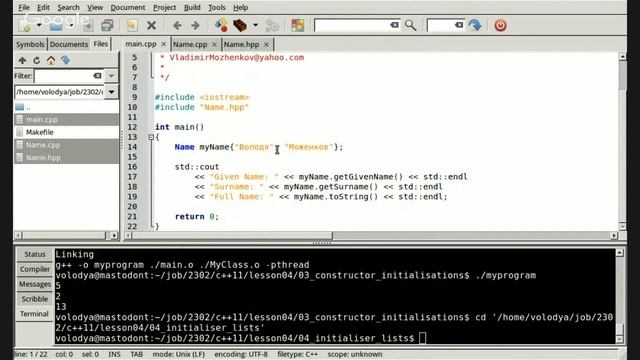Click the Open file toolbar icon
640x360 pixels.
tap(56, 26)
